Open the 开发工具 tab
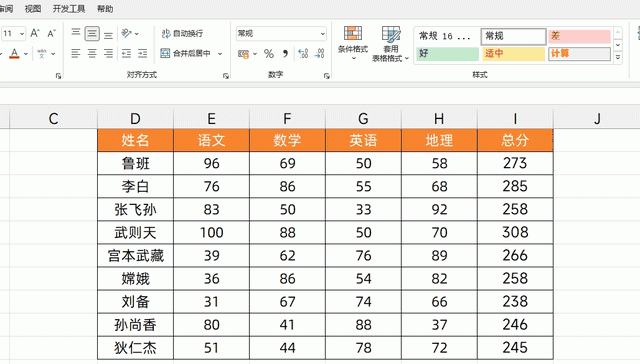Viewport: 640px width, 364px height. click(69, 9)
